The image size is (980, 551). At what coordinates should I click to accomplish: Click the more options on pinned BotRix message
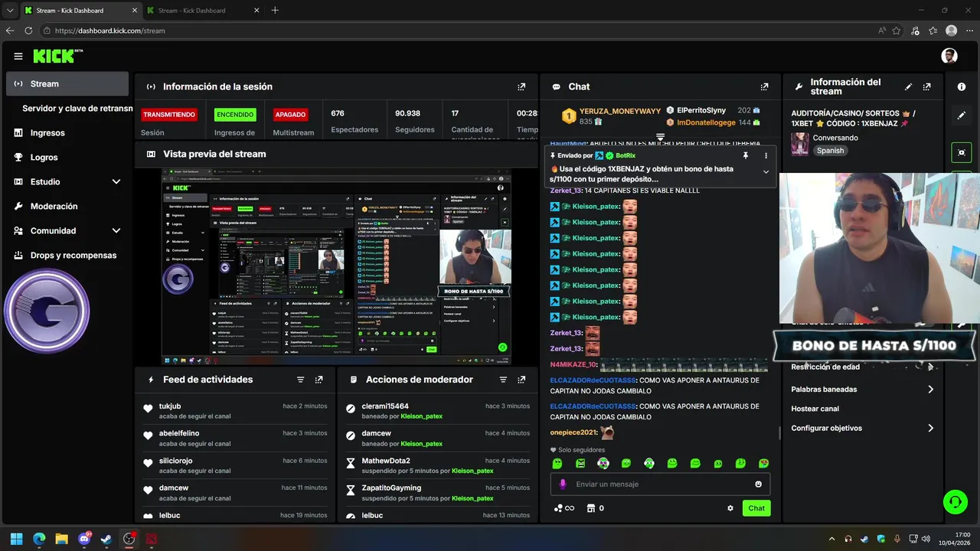click(766, 155)
